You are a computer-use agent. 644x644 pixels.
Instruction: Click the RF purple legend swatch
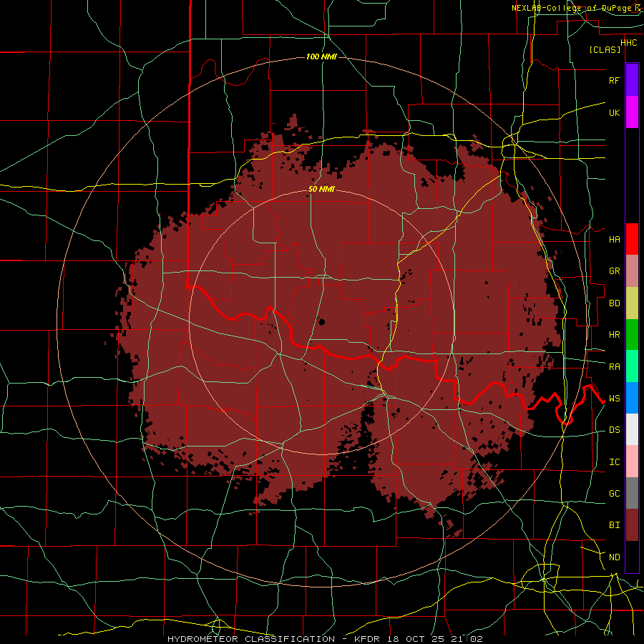[632, 80]
